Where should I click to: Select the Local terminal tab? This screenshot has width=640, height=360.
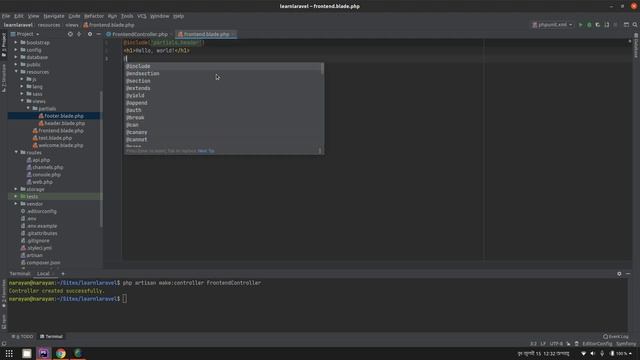point(43,274)
